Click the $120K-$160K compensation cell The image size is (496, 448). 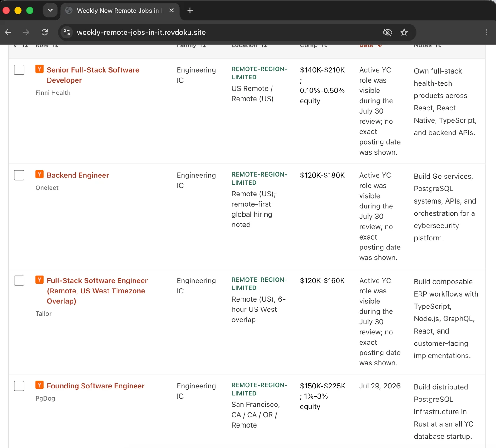point(322,281)
